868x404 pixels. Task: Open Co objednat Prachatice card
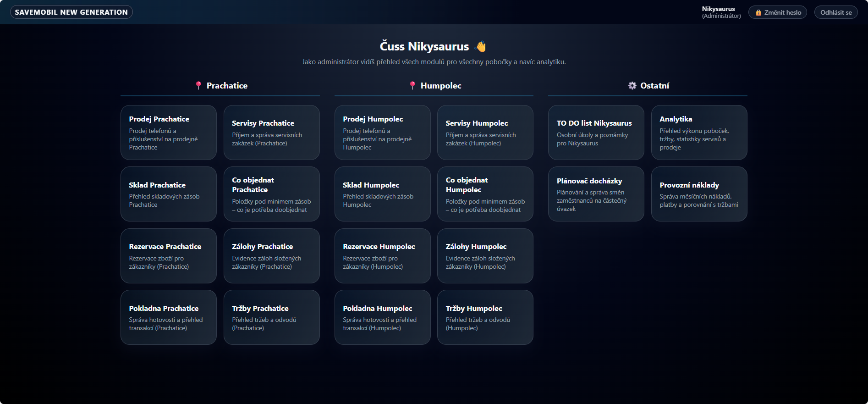pyautogui.click(x=271, y=194)
